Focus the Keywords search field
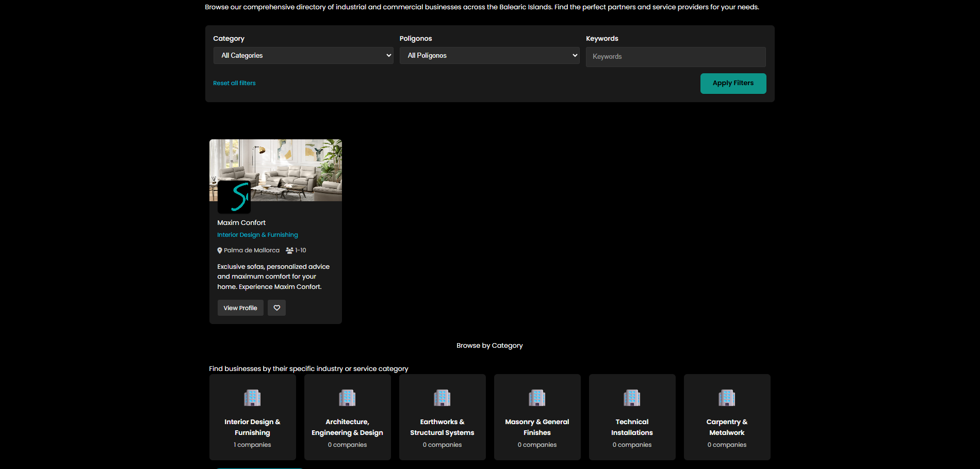The image size is (980, 469). (675, 57)
